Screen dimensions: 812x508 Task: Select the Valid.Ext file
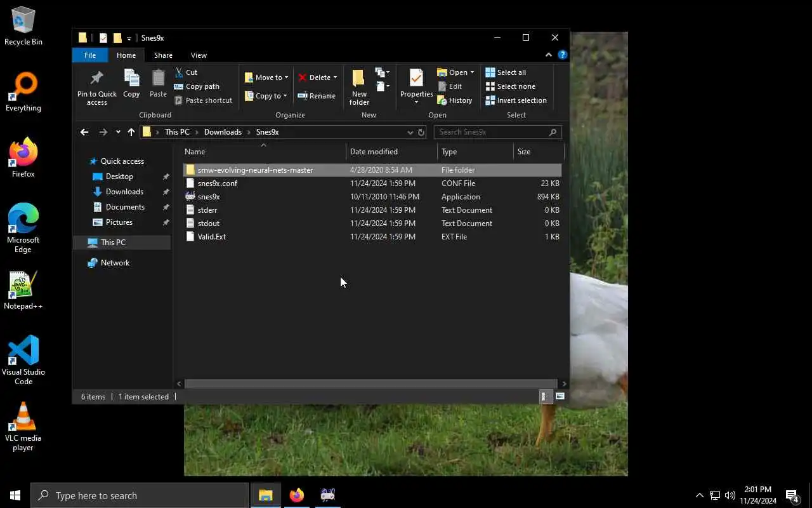coord(372,237)
